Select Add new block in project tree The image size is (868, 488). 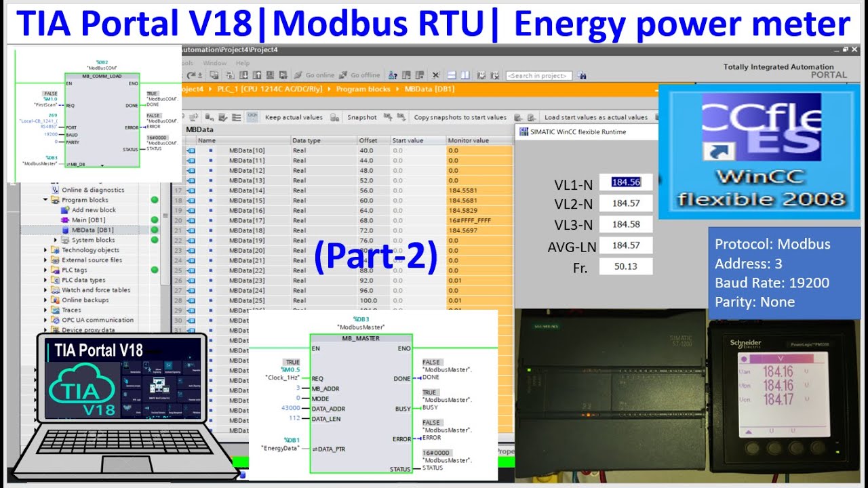coord(94,210)
